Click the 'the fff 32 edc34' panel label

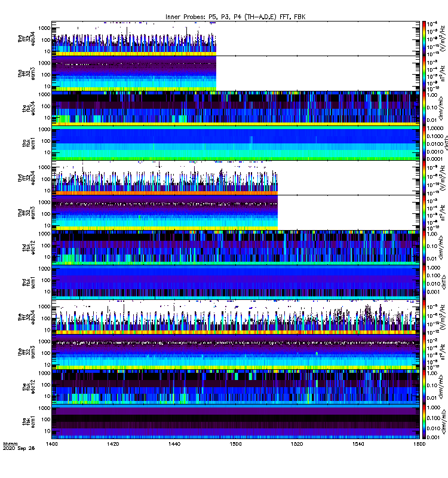tap(26, 317)
